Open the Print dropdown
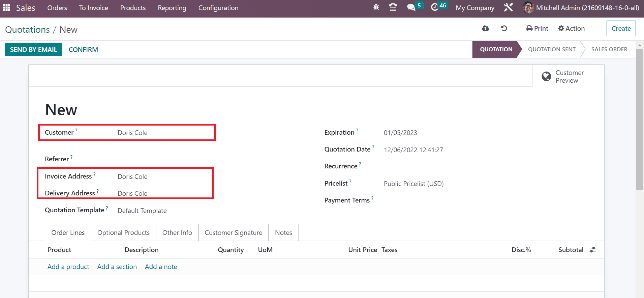The width and height of the screenshot is (644, 298). [x=538, y=28]
